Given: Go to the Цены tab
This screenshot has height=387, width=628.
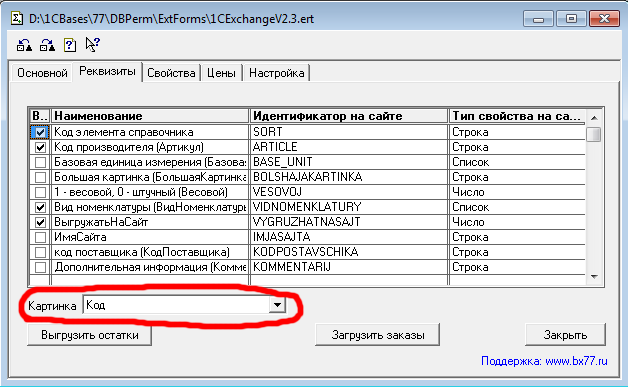Looking at the screenshot, I should [x=221, y=73].
